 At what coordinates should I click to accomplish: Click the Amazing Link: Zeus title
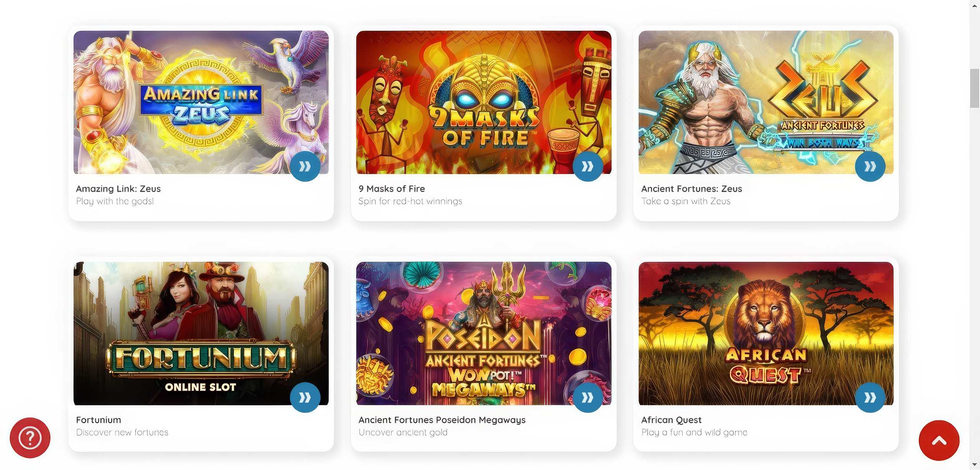(x=118, y=189)
